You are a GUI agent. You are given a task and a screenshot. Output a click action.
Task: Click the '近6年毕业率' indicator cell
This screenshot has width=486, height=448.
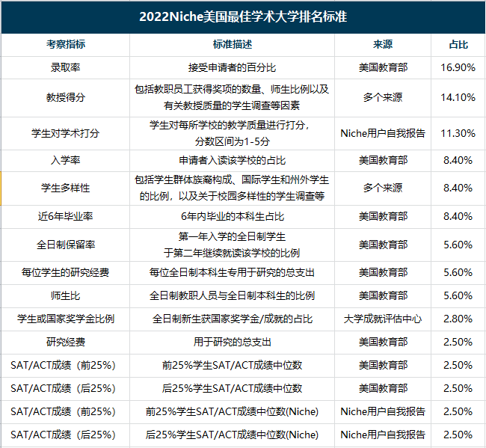click(65, 216)
